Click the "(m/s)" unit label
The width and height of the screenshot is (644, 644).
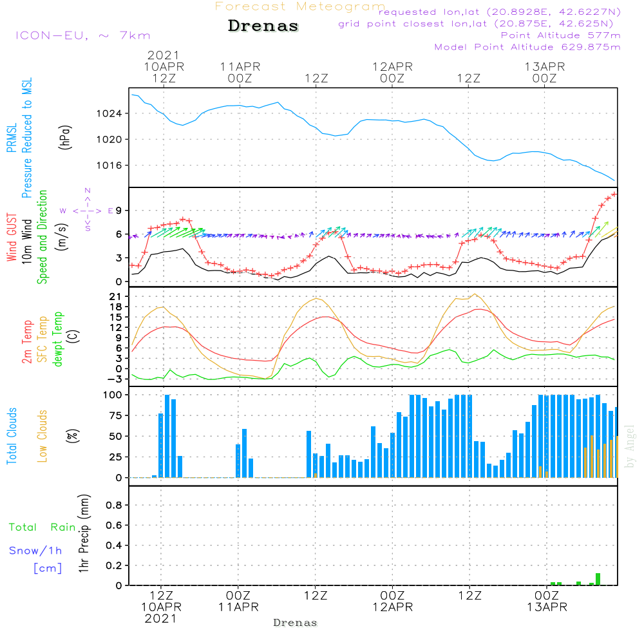(62, 237)
